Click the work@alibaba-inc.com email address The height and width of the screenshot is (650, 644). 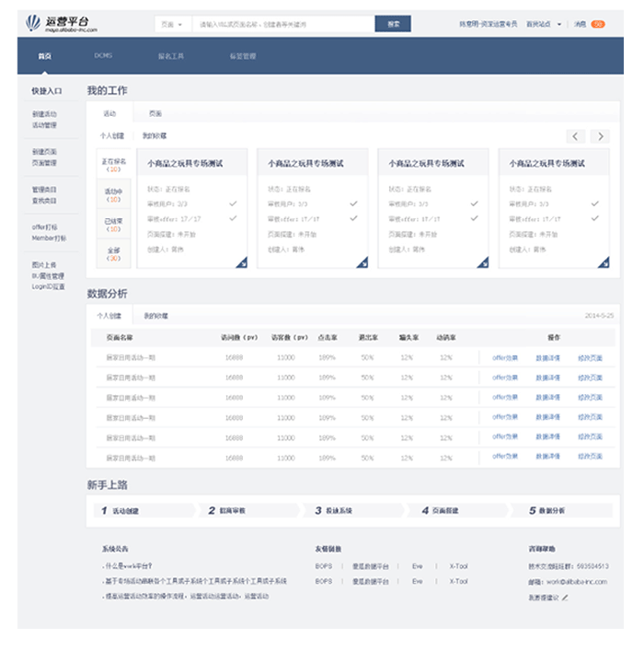[577, 582]
